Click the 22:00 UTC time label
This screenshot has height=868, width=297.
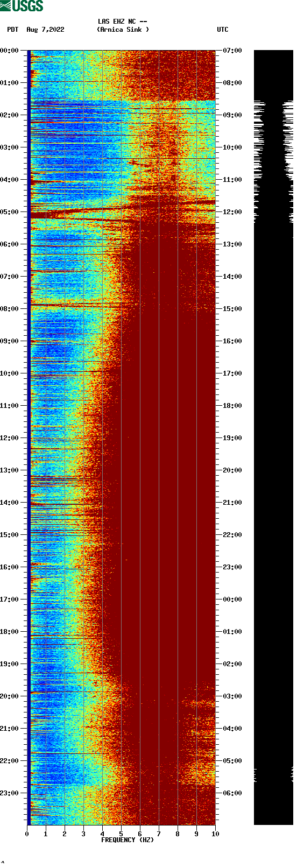pos(232,535)
